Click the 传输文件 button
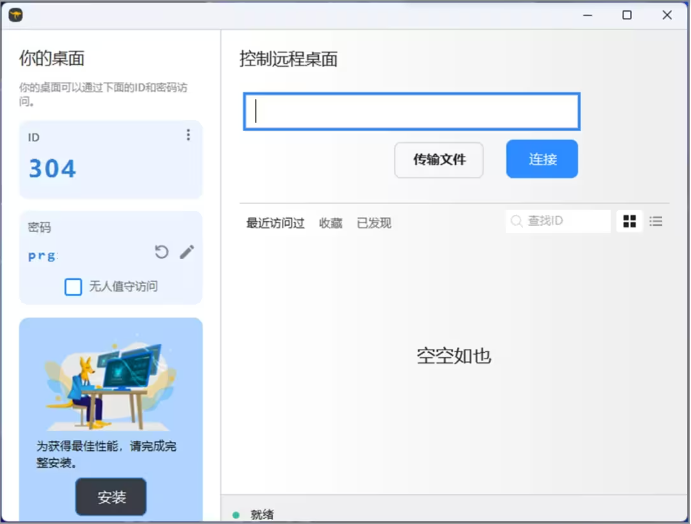This screenshot has width=691, height=524. coord(439,159)
